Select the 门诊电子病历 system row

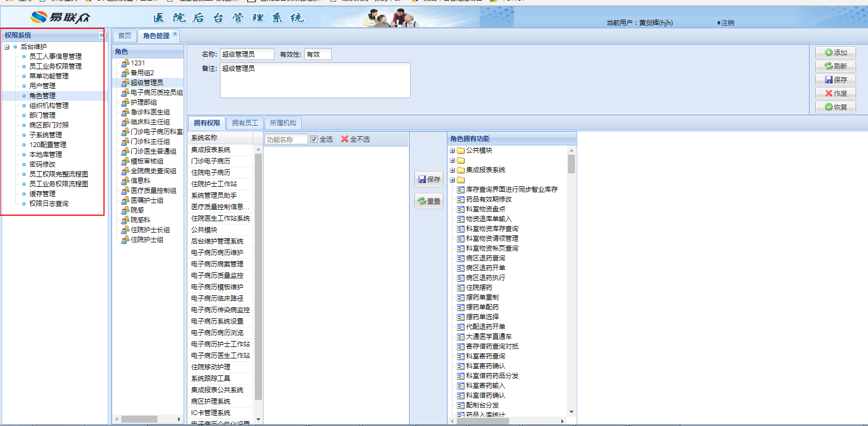(x=221, y=161)
